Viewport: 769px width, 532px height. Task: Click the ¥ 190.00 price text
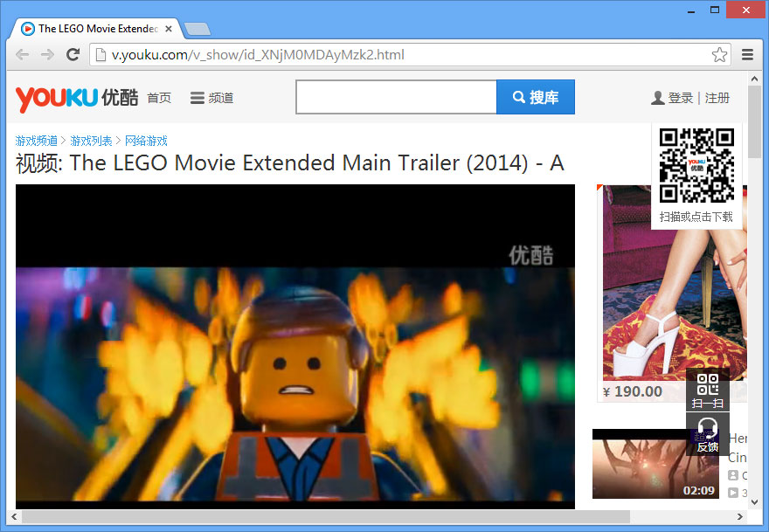coord(634,391)
